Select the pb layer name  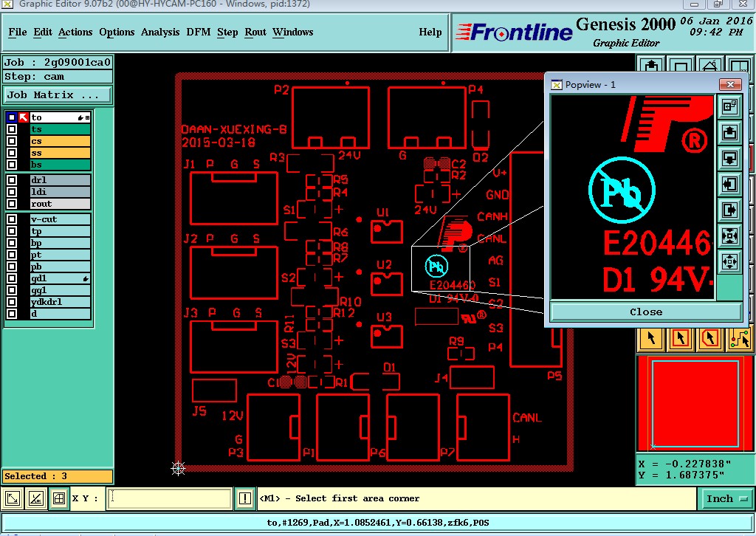(x=61, y=267)
